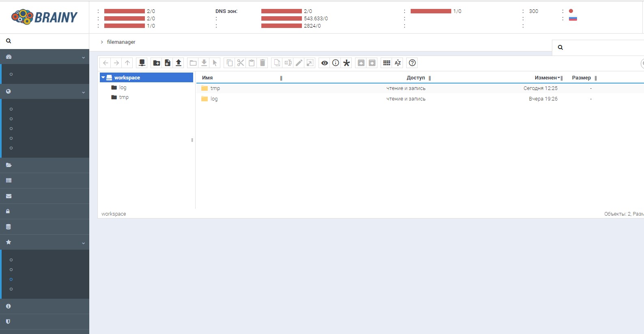The height and width of the screenshot is (334, 644).
Task: Collapse the star section chevron
Action: [x=83, y=243]
